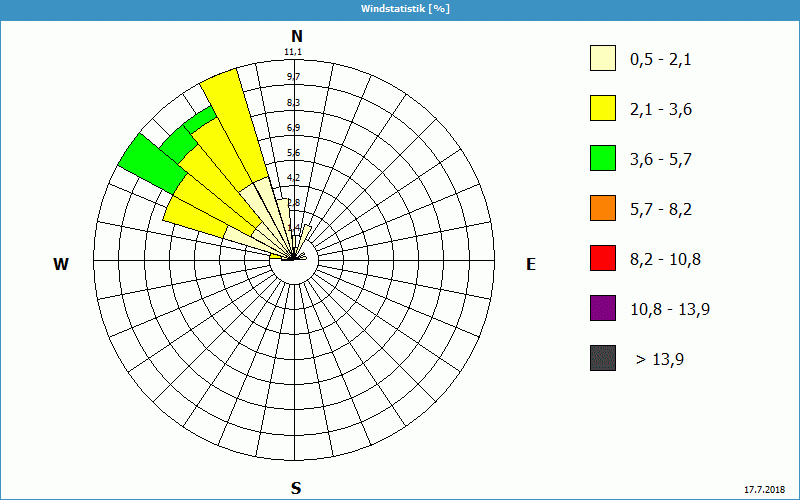Select the purple 10,8 - 13,9 legend swatch
The width and height of the screenshot is (800, 500).
point(602,308)
